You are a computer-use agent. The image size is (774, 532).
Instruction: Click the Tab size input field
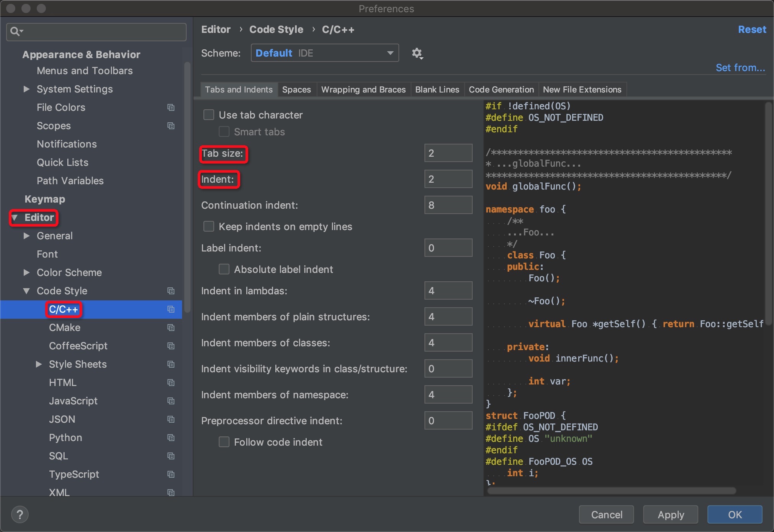[448, 153]
